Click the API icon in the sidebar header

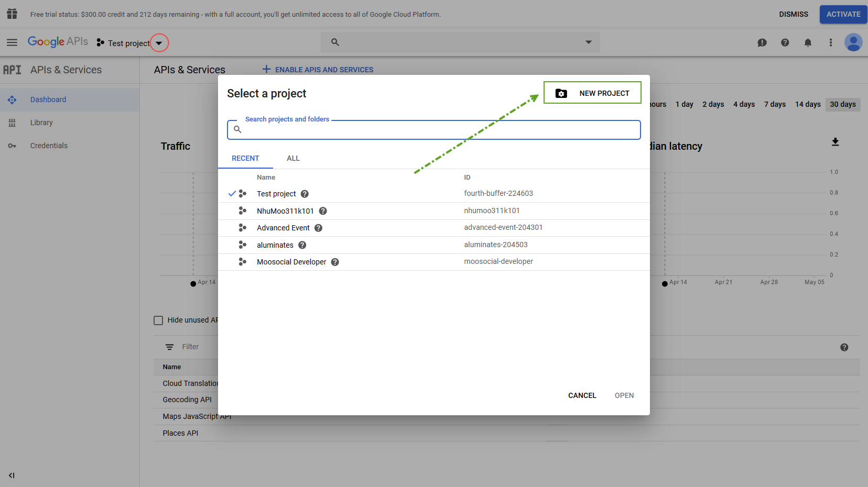pyautogui.click(x=12, y=70)
